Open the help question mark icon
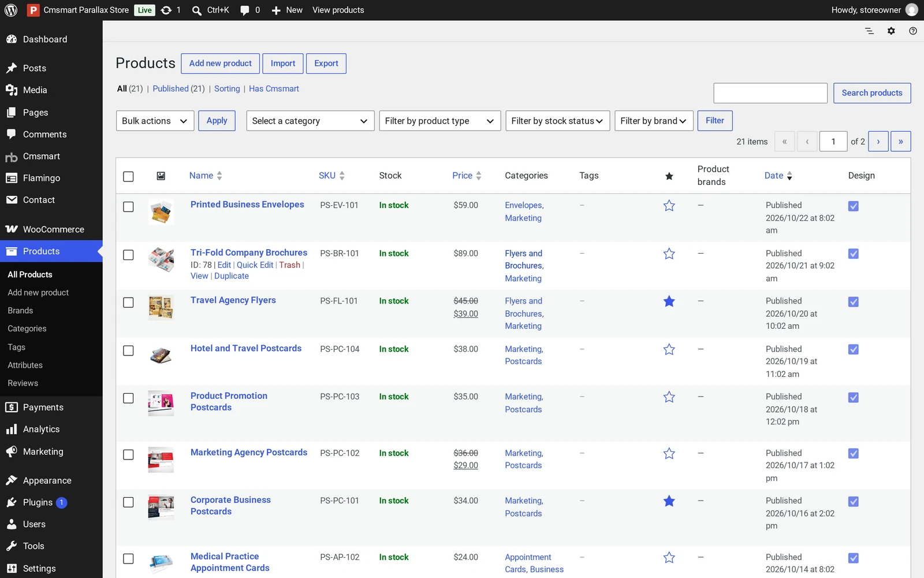Image resolution: width=924 pixels, height=578 pixels. [913, 31]
